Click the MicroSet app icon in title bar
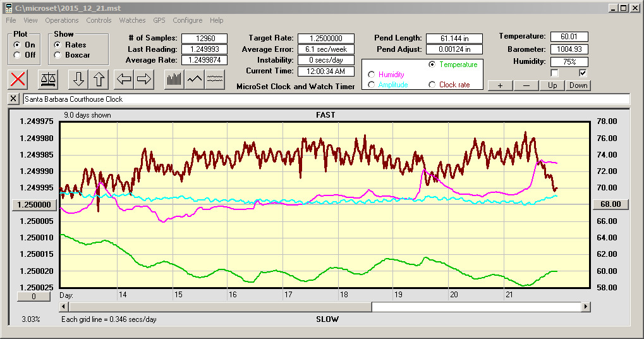 pos(8,8)
